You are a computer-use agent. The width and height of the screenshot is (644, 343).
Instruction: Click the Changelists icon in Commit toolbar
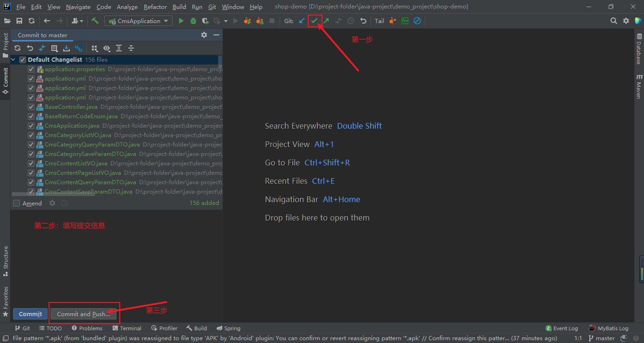pyautogui.click(x=54, y=48)
